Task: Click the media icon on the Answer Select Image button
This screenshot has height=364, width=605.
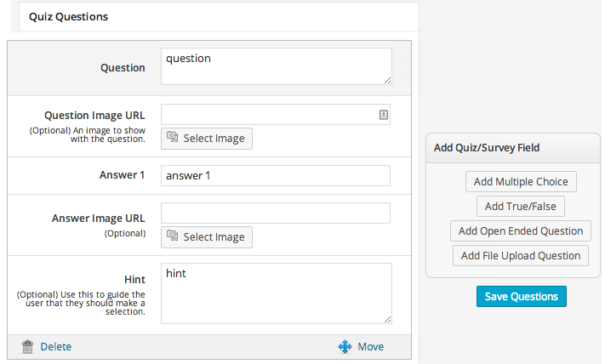Action: click(x=172, y=236)
